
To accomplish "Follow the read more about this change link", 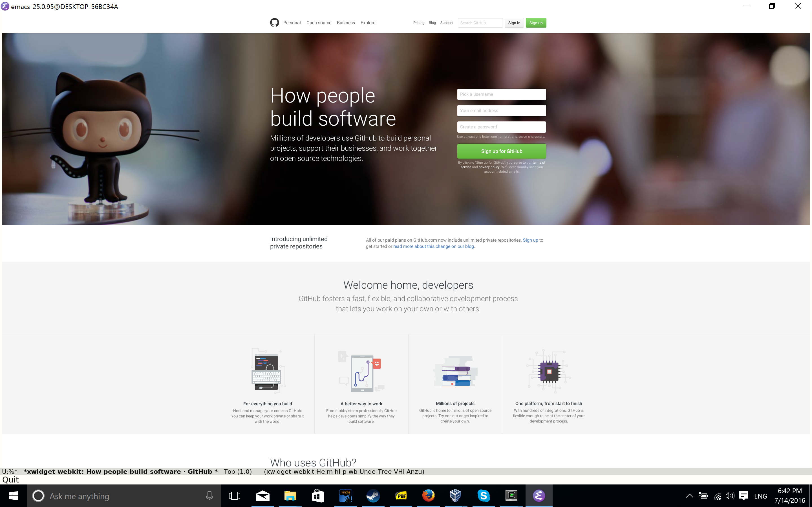I will [x=434, y=246].
